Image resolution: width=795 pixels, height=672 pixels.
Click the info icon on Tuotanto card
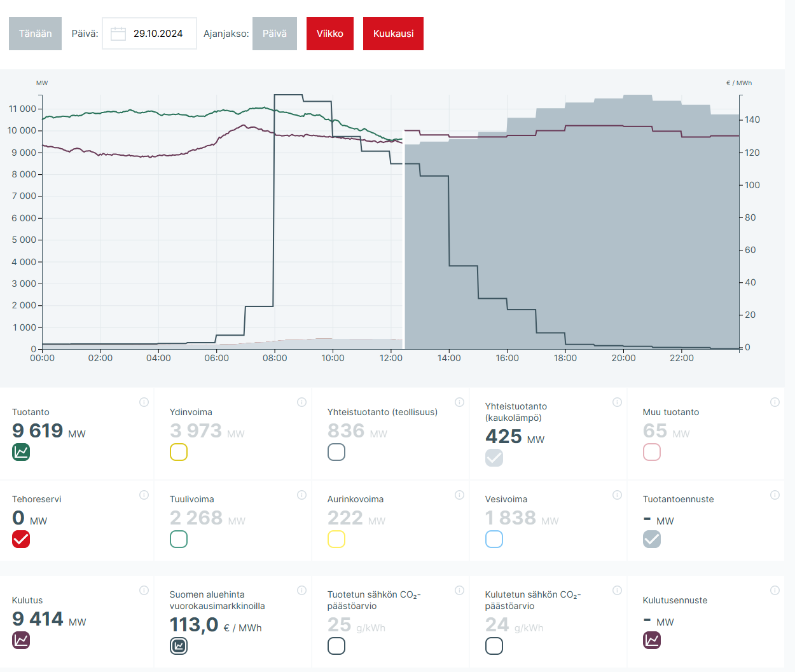point(144,402)
